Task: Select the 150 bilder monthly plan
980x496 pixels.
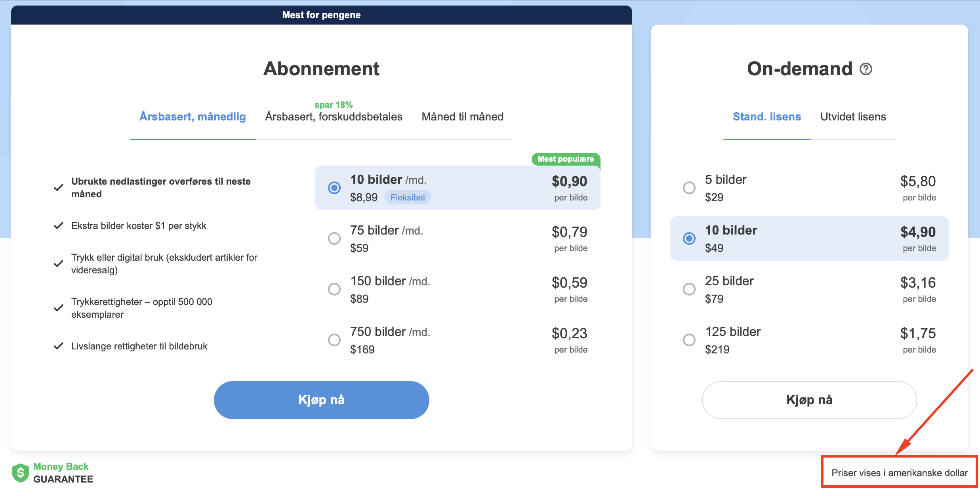Action: click(x=334, y=289)
